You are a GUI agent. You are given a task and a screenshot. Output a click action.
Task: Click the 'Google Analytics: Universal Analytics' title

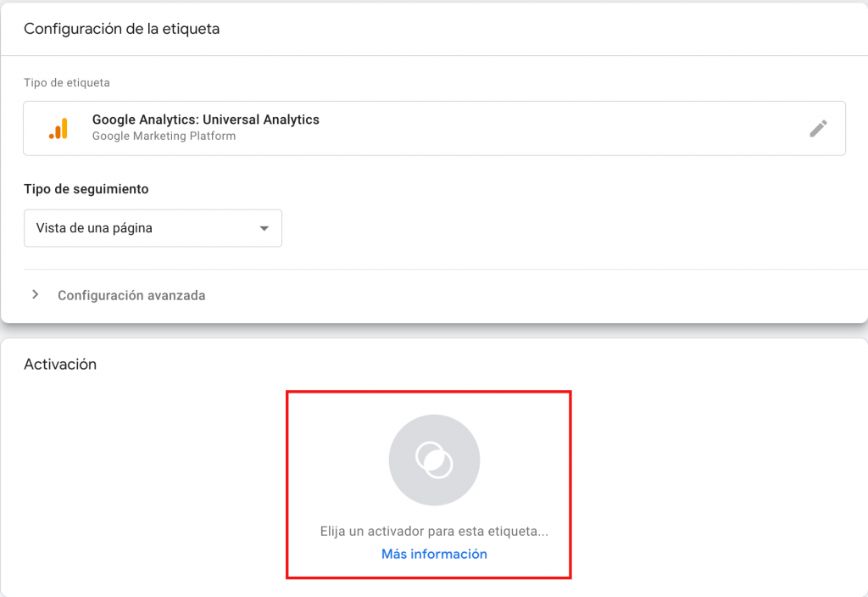[x=206, y=120]
